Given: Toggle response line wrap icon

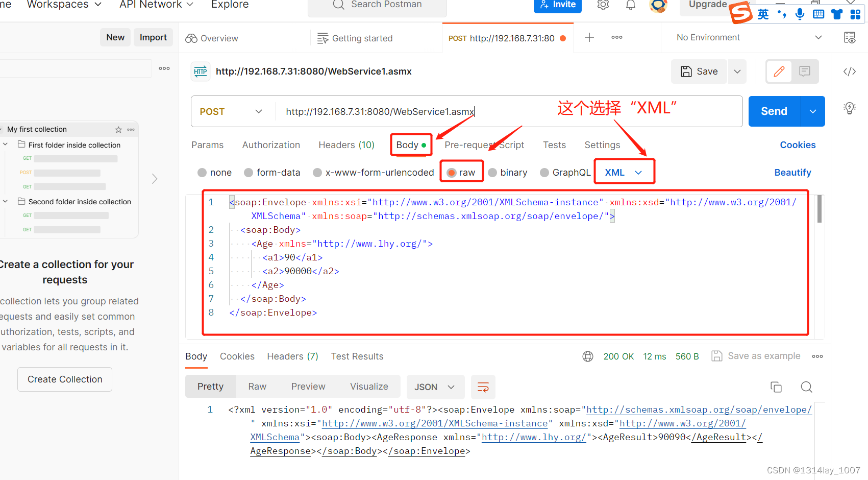Looking at the screenshot, I should coord(483,387).
